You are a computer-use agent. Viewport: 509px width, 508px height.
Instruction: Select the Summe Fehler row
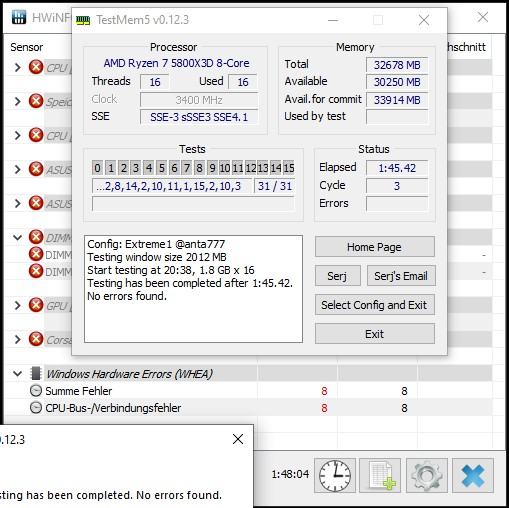tap(248, 391)
